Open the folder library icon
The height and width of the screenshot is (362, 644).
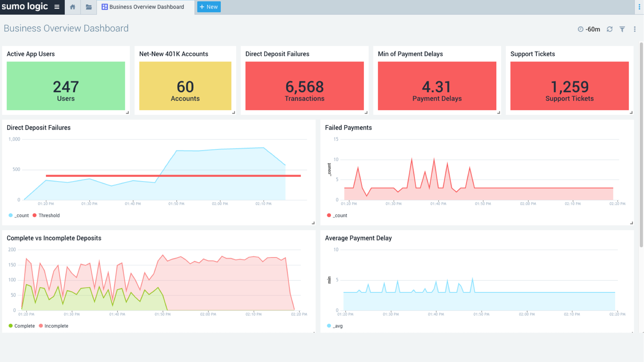(x=89, y=6)
